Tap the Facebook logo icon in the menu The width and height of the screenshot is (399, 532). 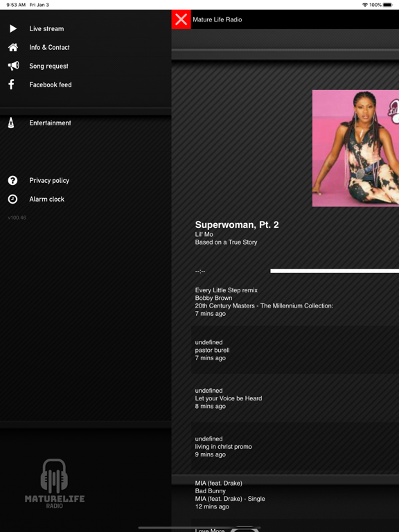pyautogui.click(x=11, y=85)
